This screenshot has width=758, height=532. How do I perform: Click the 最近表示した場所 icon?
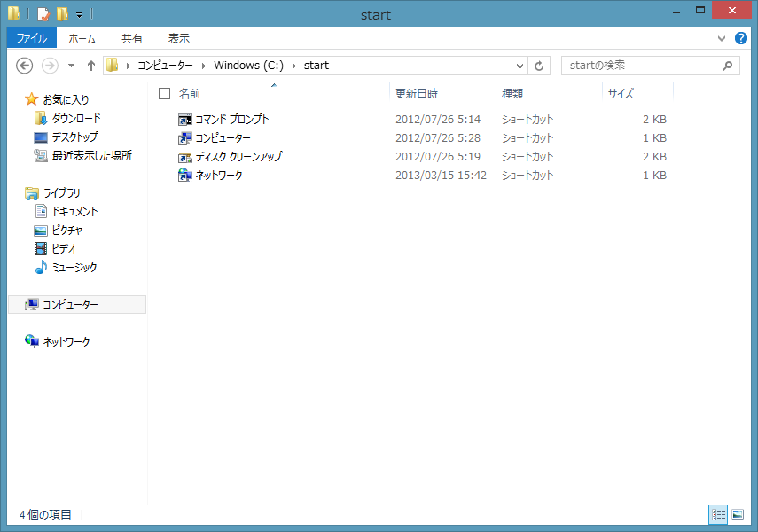[41, 155]
